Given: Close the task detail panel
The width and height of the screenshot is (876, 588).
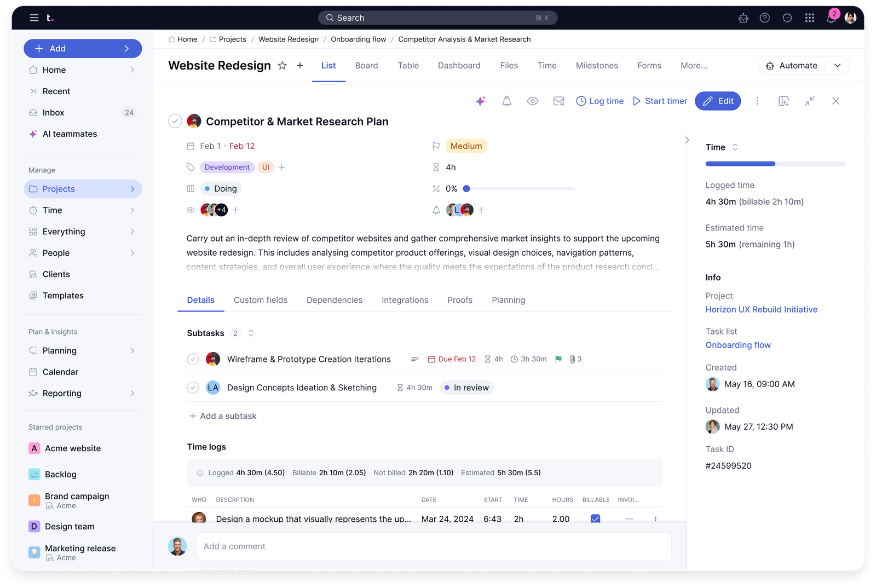Looking at the screenshot, I should pyautogui.click(x=835, y=101).
